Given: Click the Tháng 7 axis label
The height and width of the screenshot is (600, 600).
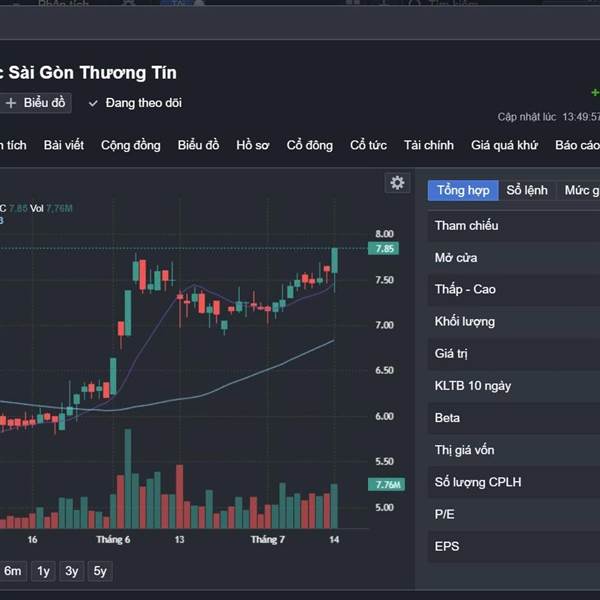Looking at the screenshot, I should [x=268, y=540].
